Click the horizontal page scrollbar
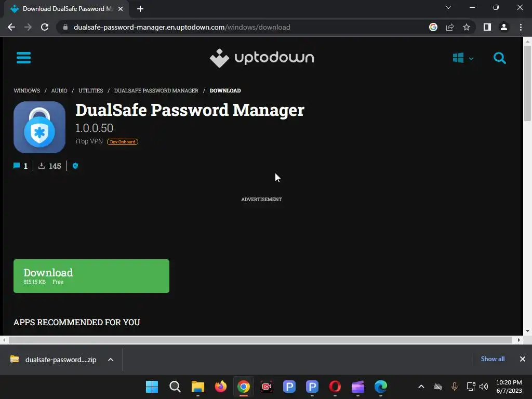Screen dimensions: 532x399 coord(260,340)
